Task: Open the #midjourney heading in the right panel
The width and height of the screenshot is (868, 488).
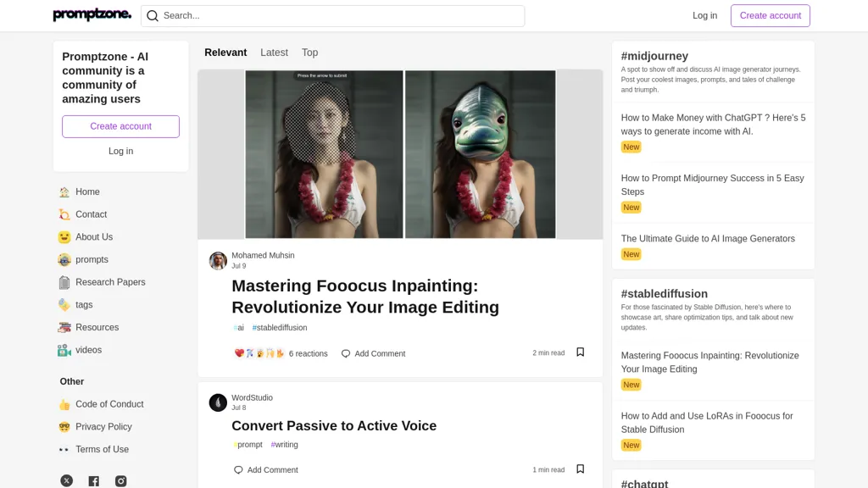Action: (x=654, y=56)
